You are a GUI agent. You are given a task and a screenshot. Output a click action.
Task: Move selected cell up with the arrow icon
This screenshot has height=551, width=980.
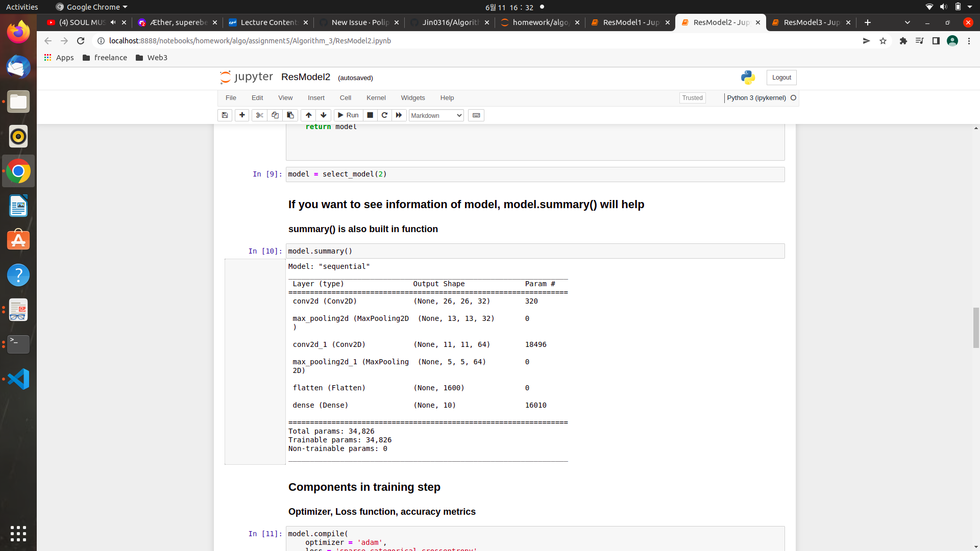tap(308, 115)
